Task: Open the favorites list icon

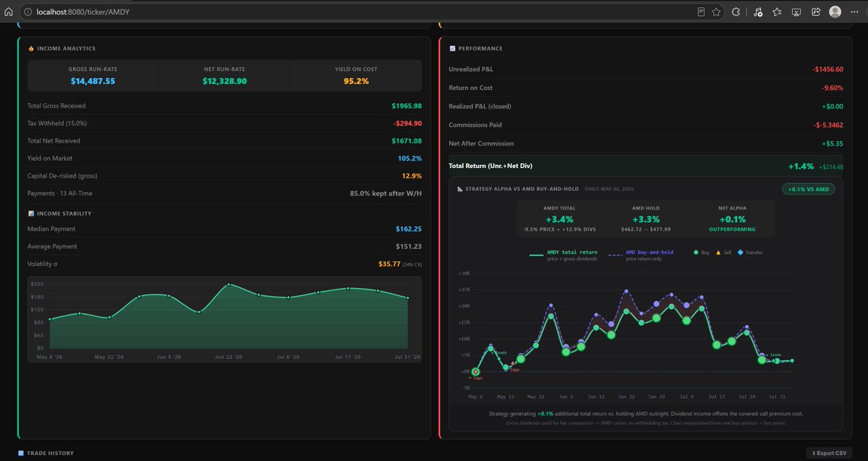Action: coord(777,12)
